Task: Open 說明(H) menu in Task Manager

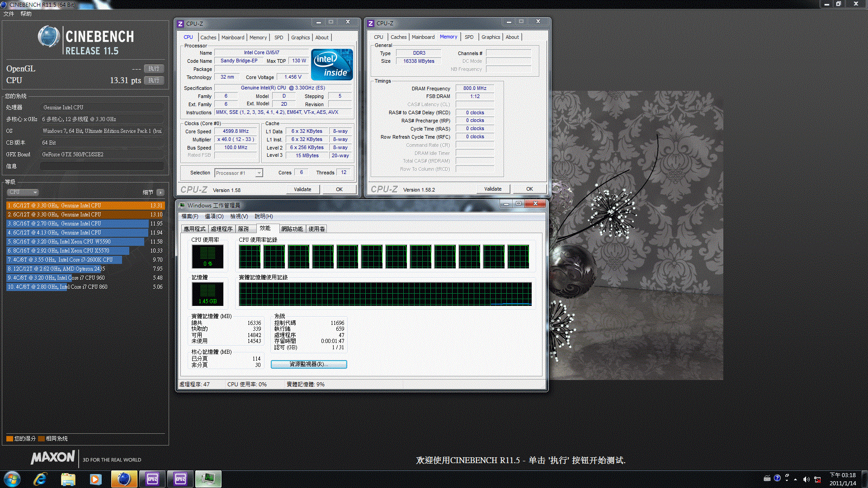Action: point(264,216)
